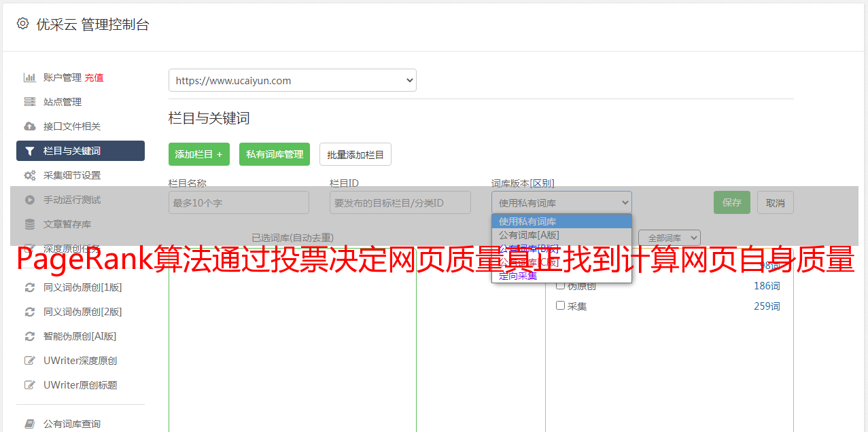Click the 栏目ID input field
The width and height of the screenshot is (868, 432).
click(400, 202)
